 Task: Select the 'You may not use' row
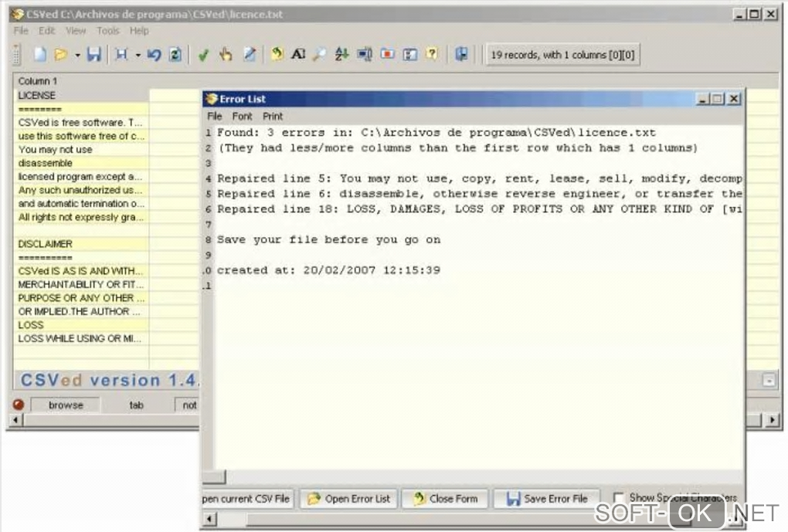click(82, 150)
